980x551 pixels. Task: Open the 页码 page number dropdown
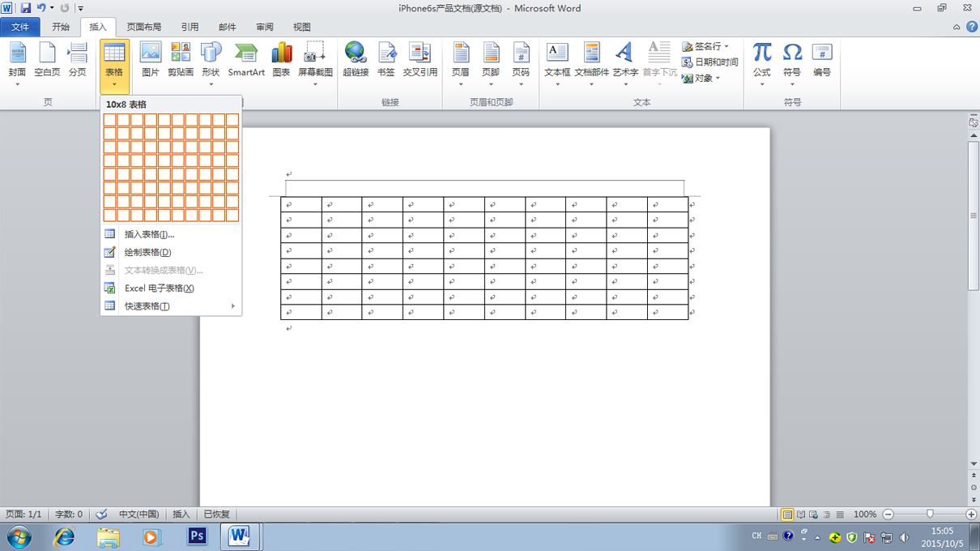(521, 63)
